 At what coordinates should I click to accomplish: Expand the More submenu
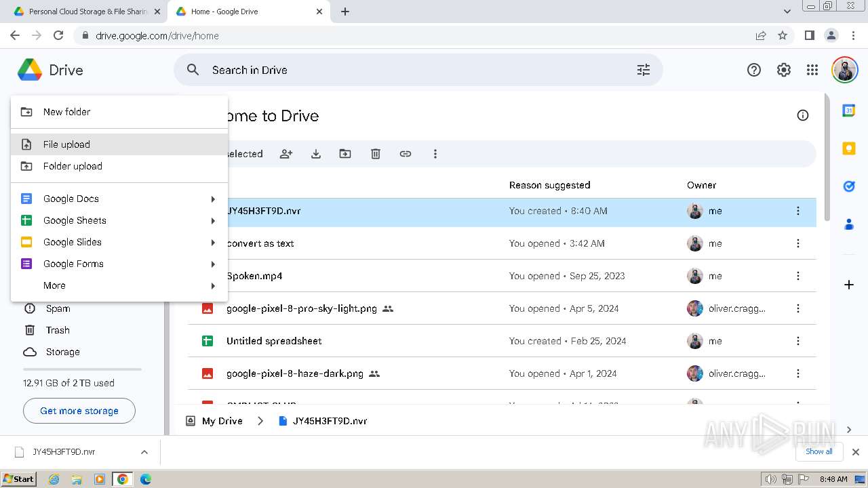(119, 285)
